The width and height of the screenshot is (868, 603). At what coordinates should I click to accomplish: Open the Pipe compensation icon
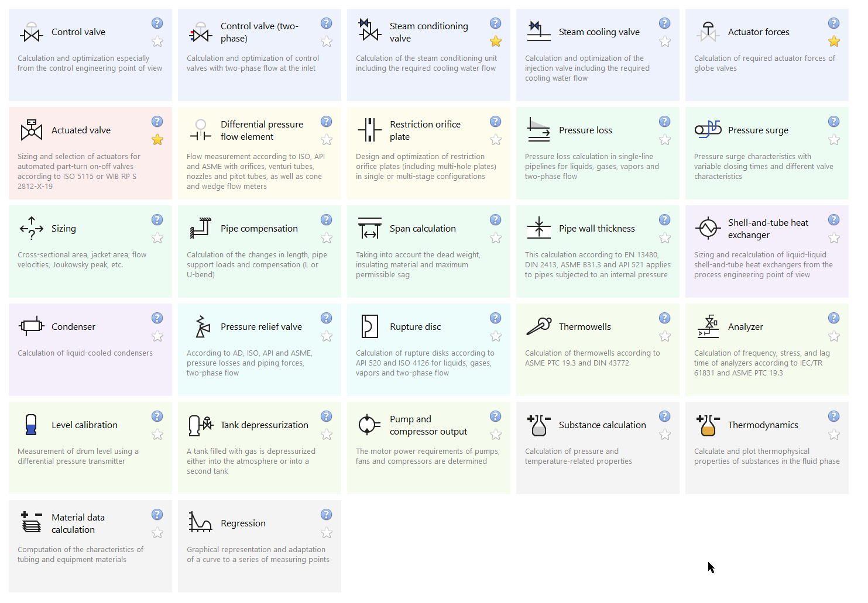click(x=201, y=228)
